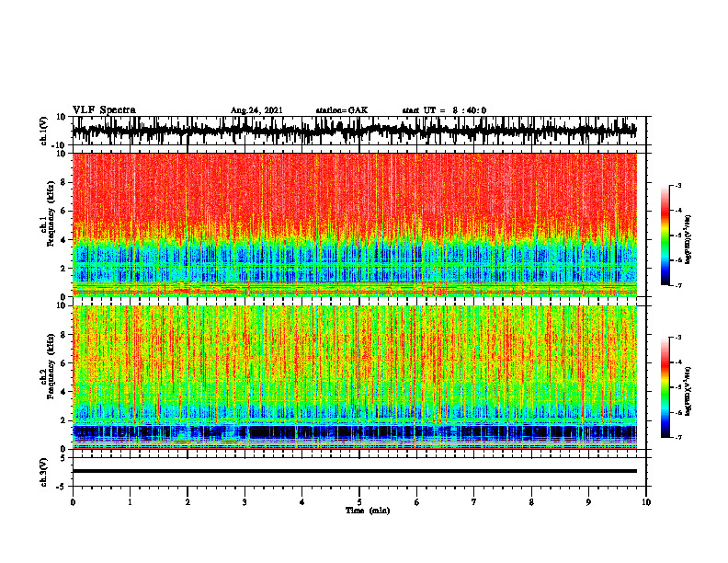Click the date text "Aug.24, 2021"
Screen dimensions: 728x563
point(256,110)
